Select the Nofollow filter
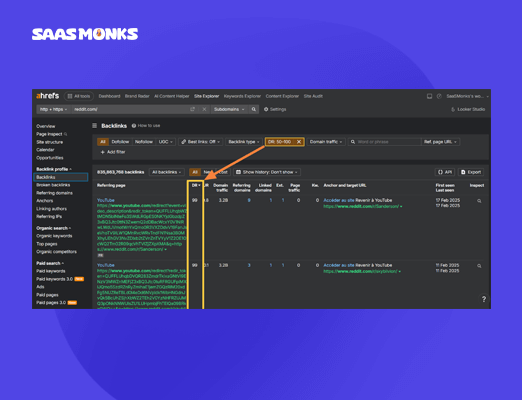Viewport: 522px width, 400px height. pyautogui.click(x=144, y=142)
